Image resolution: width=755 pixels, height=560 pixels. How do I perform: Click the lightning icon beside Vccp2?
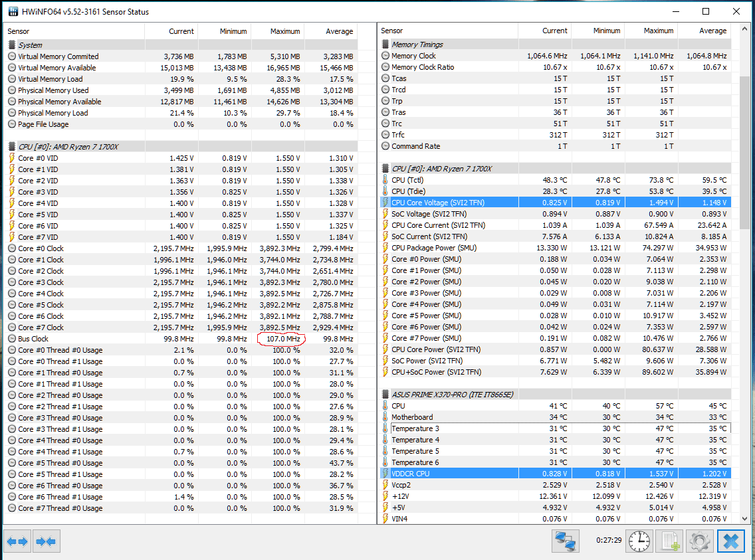[x=385, y=485]
